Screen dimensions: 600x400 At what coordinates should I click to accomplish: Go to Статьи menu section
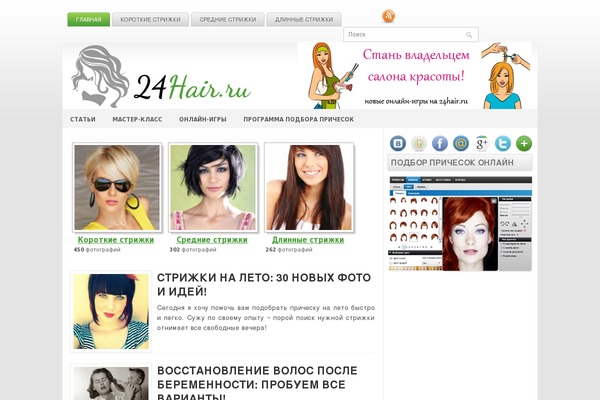click(x=83, y=119)
